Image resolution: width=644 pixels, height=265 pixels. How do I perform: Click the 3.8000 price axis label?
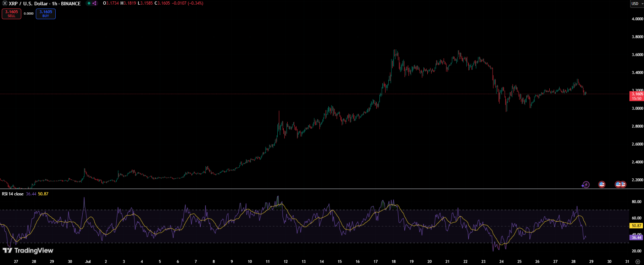pyautogui.click(x=637, y=37)
